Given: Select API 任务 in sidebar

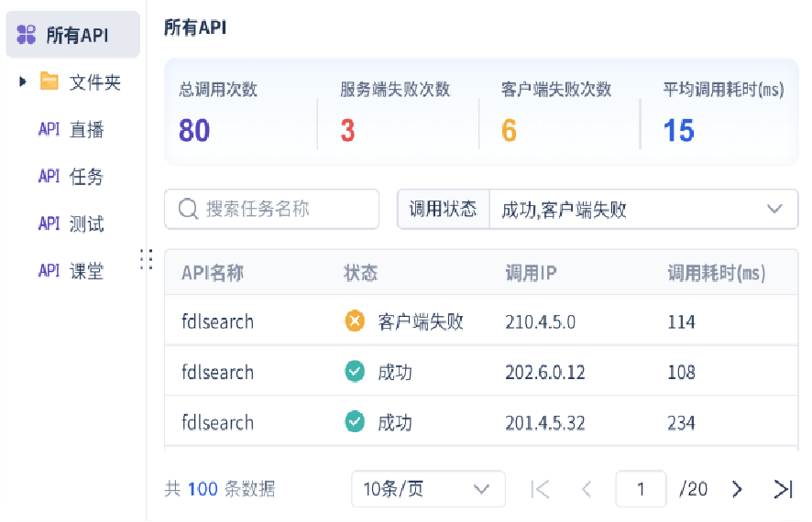Looking at the screenshot, I should click(x=71, y=177).
